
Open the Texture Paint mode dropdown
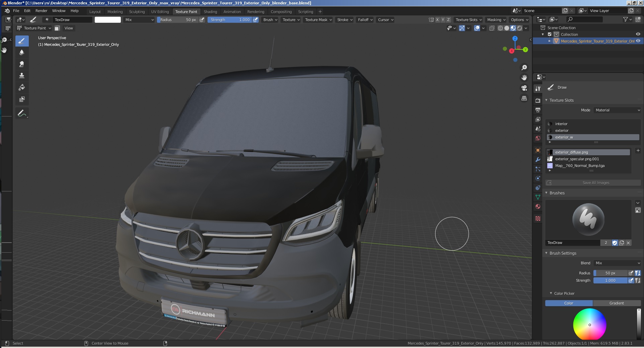[x=34, y=28]
